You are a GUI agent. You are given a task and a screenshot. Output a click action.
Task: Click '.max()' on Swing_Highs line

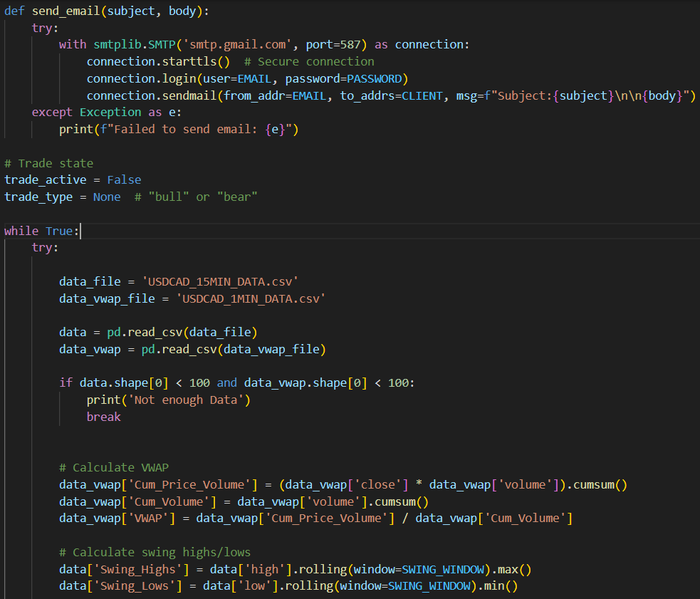tap(511, 569)
